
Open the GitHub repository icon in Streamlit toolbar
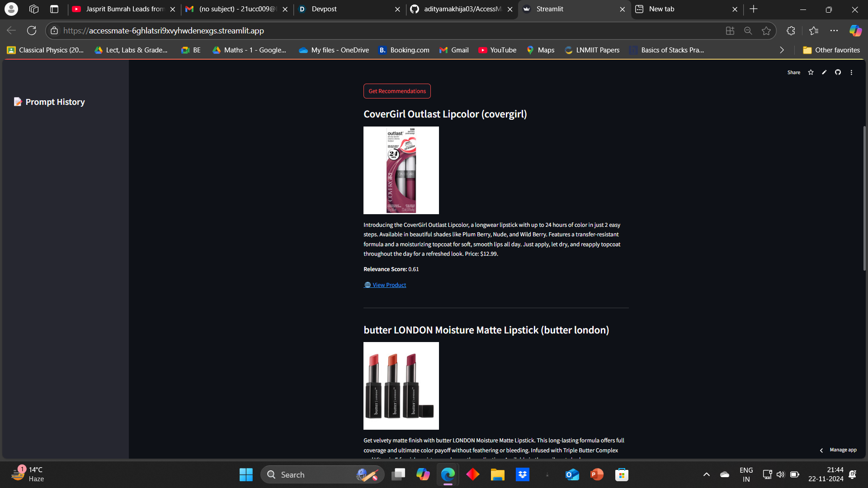click(x=838, y=72)
